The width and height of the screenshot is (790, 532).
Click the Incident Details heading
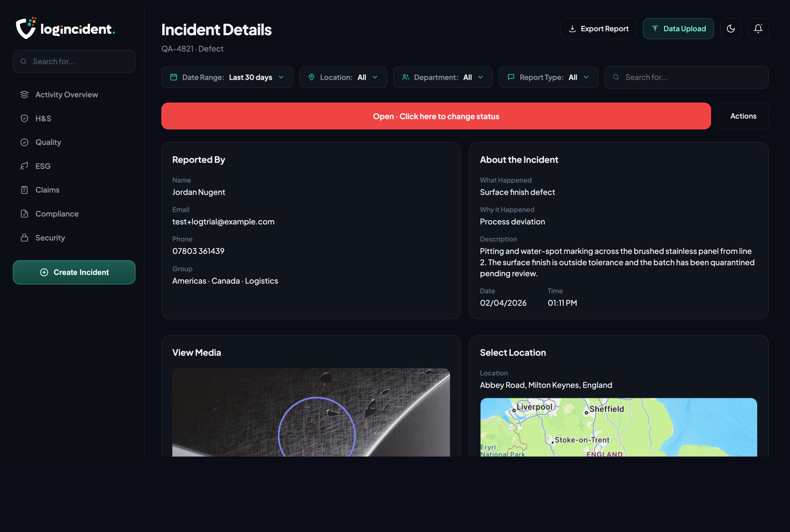216,29
